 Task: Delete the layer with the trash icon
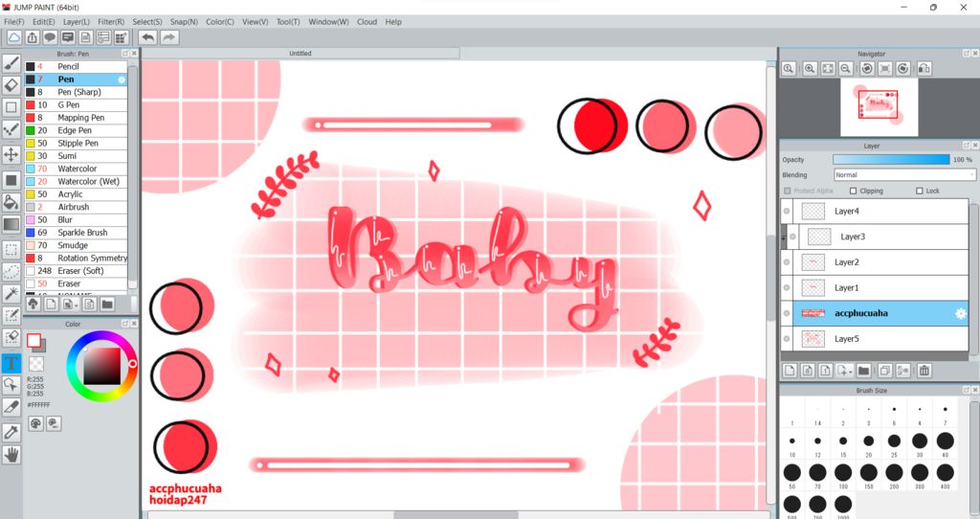click(924, 371)
